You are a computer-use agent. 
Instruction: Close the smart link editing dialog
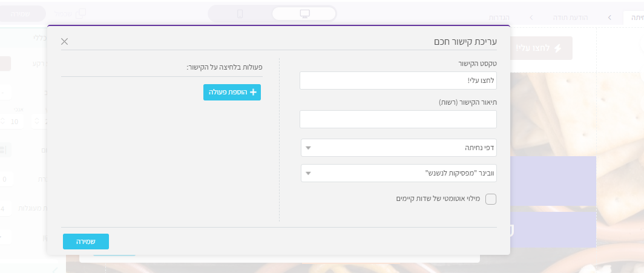pos(65,42)
